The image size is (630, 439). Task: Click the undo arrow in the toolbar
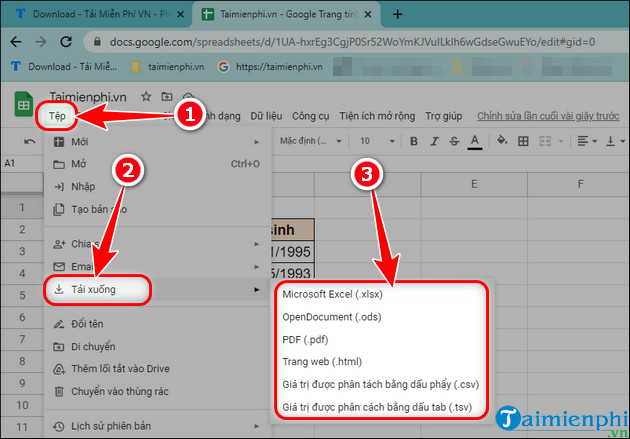pos(29,141)
